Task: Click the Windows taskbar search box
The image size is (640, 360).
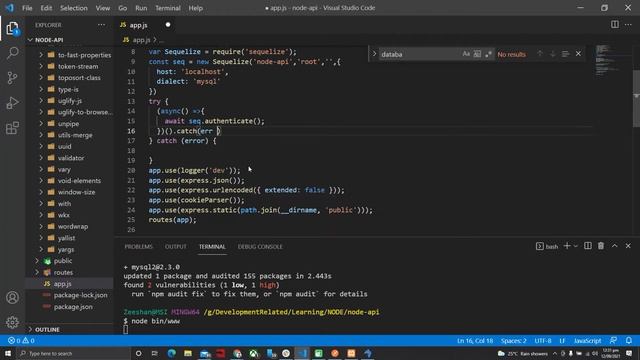Action: pos(73,353)
